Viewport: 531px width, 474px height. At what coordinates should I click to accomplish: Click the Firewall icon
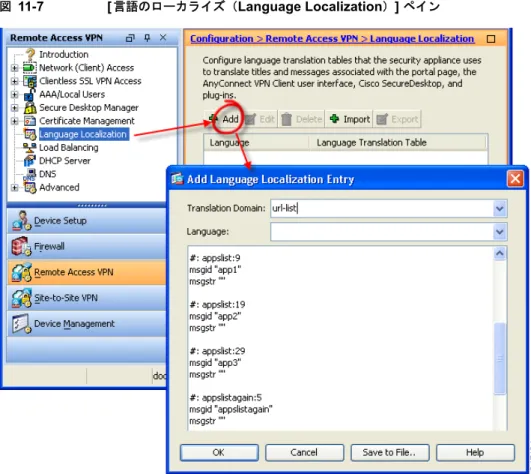point(22,246)
